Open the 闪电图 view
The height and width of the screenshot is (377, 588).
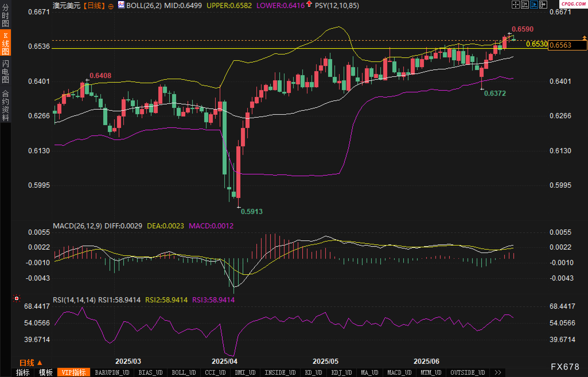click(x=5, y=71)
